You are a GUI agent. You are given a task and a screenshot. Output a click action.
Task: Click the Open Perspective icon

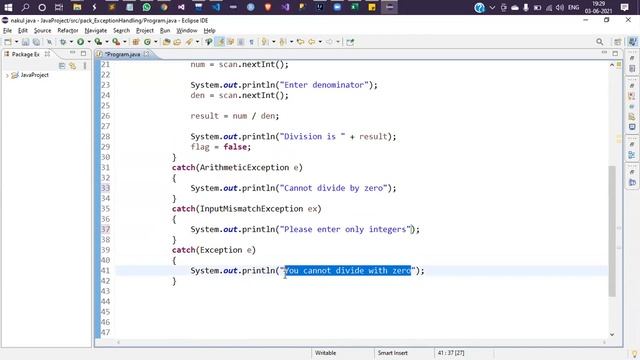pyautogui.click(x=618, y=42)
